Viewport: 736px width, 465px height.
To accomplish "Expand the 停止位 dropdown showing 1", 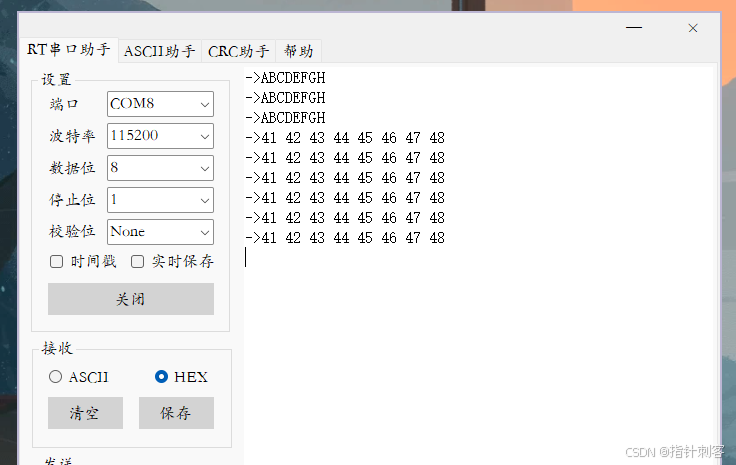I will click(160, 200).
